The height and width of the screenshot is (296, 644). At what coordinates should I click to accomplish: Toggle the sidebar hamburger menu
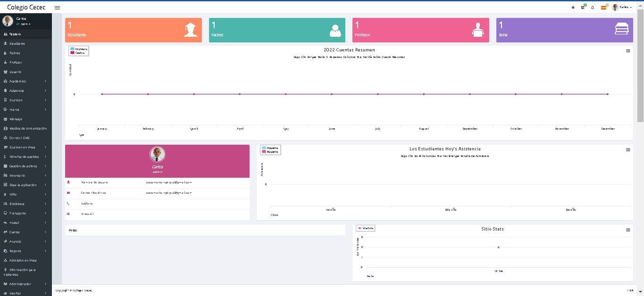[x=57, y=8]
